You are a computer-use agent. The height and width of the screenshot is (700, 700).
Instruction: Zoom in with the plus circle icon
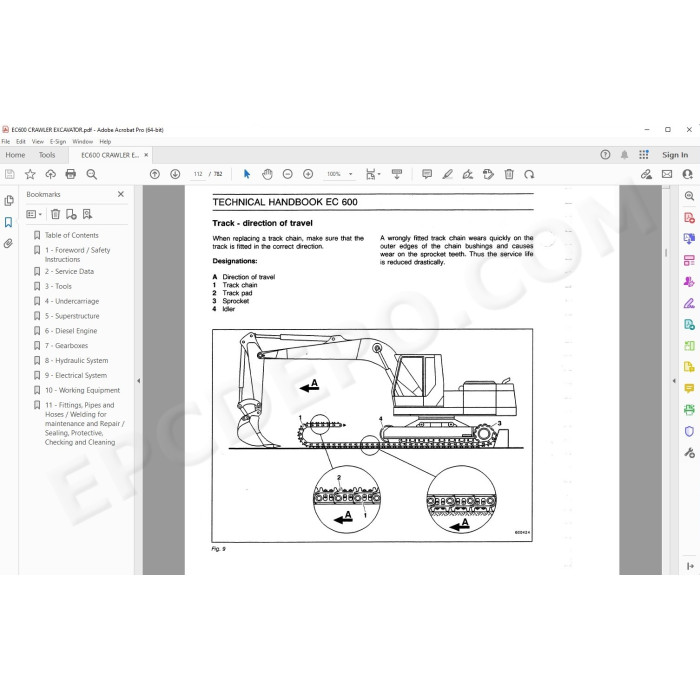coord(308,174)
